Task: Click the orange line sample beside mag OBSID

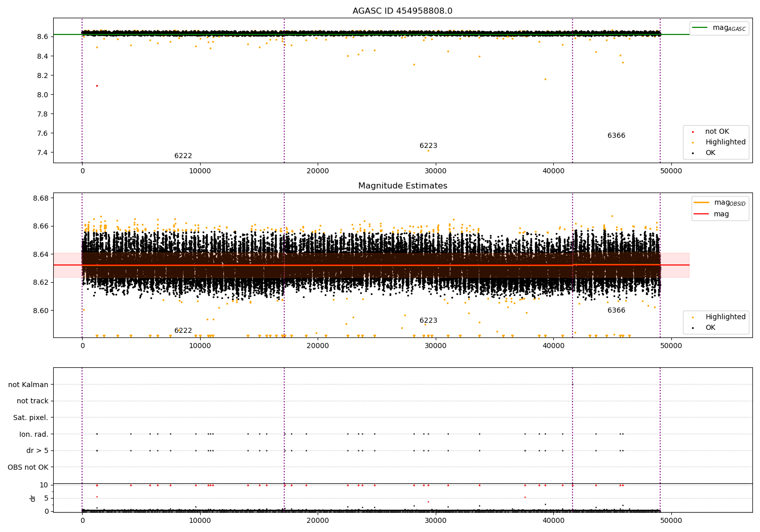Action: pyautogui.click(x=702, y=203)
